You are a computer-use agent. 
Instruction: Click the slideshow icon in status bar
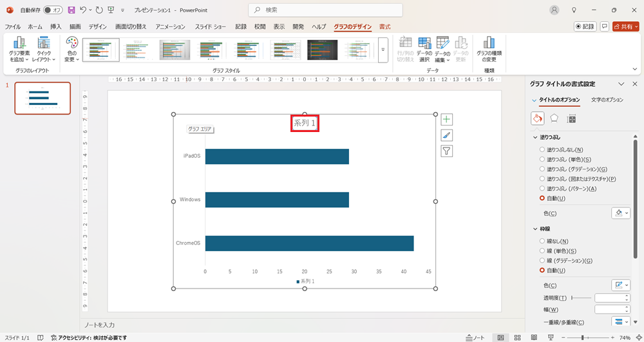(x=551, y=337)
